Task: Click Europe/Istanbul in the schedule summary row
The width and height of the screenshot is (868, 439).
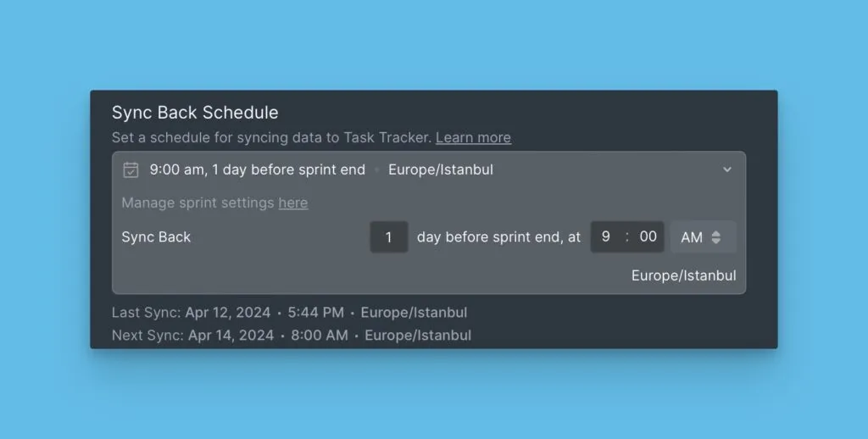Action: tap(440, 169)
